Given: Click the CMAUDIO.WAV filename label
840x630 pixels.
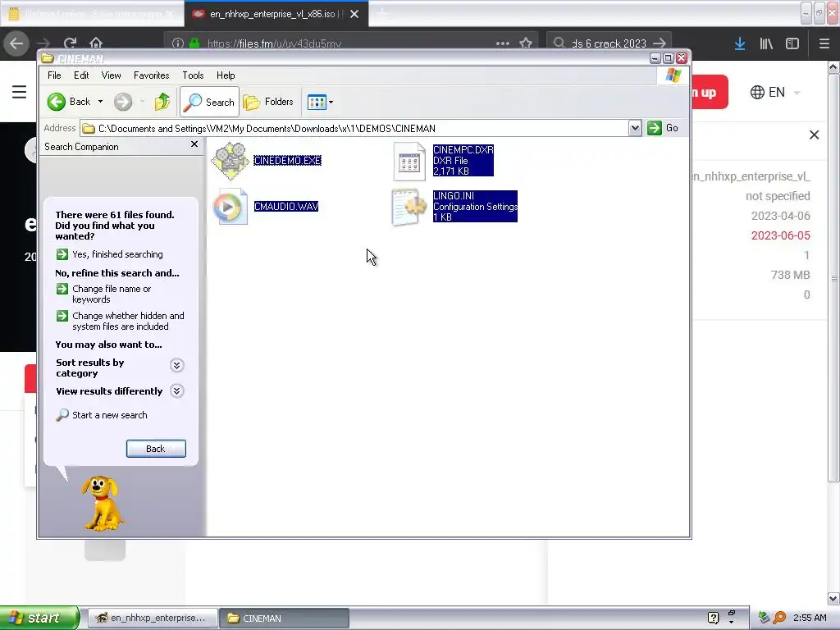Looking at the screenshot, I should pyautogui.click(x=286, y=207).
